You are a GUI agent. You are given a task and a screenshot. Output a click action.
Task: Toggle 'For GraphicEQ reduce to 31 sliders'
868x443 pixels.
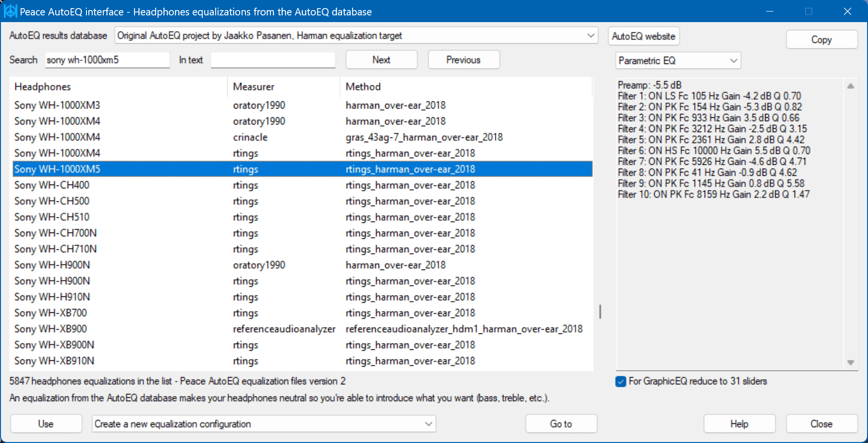621,381
